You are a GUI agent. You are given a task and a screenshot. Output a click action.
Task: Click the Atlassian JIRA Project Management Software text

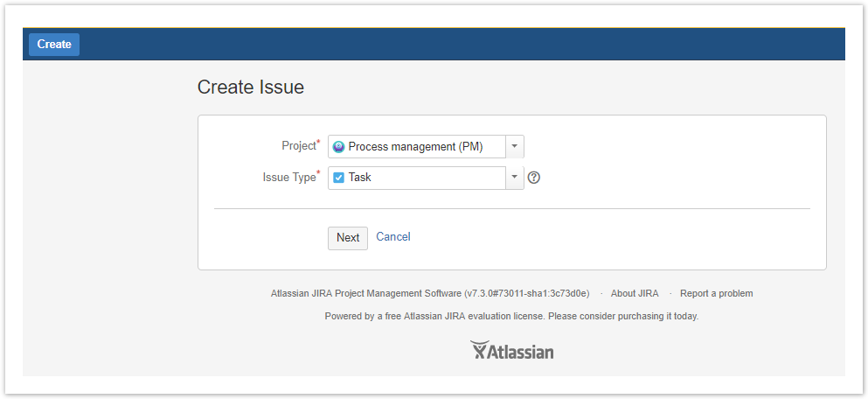click(429, 294)
